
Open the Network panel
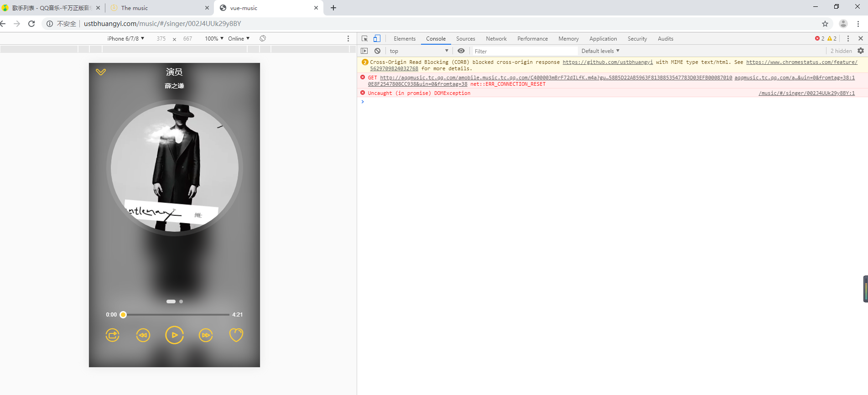[496, 39]
